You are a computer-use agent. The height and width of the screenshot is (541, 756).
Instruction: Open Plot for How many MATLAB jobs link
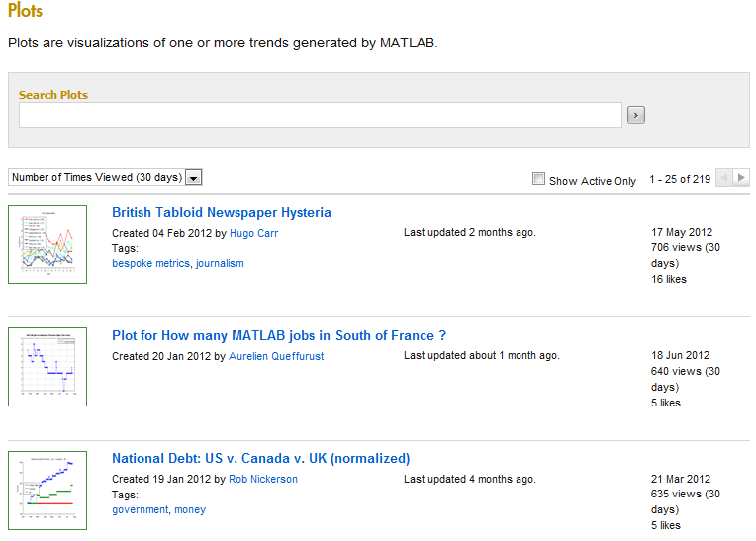279,335
